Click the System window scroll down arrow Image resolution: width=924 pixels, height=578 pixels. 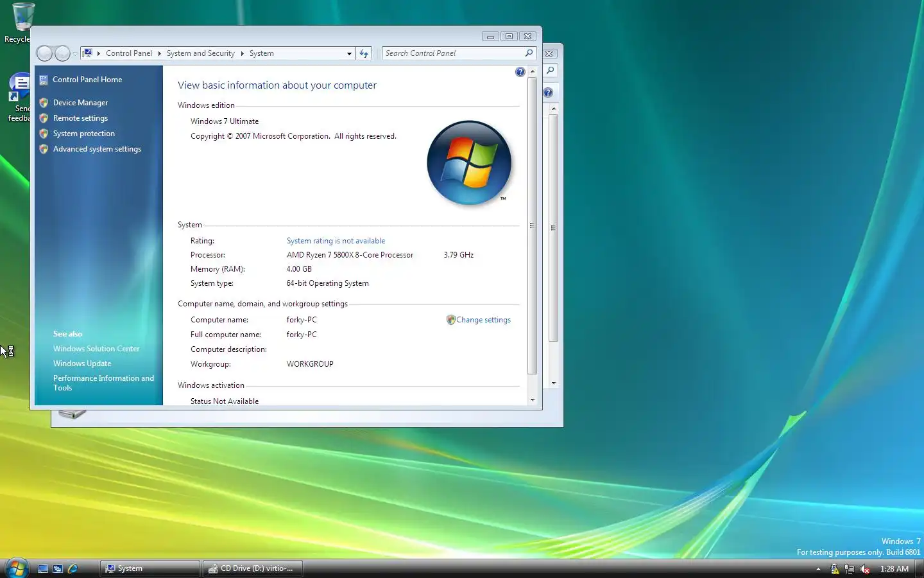tap(532, 400)
